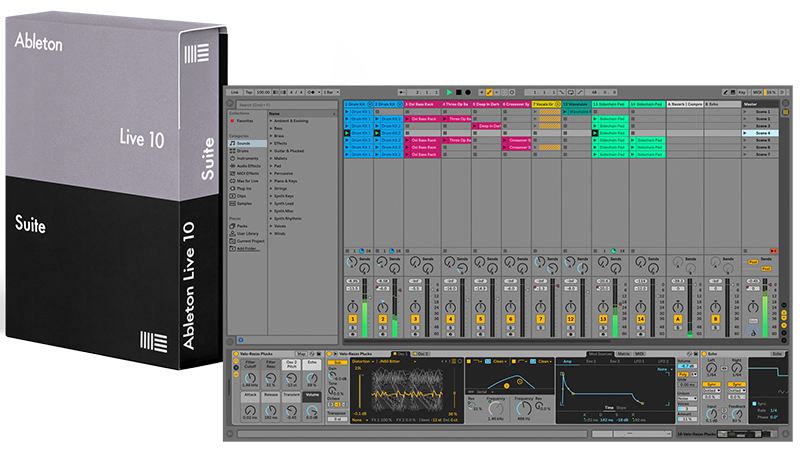
Task: Click the Punch-Out switch icon
Action: point(580,92)
